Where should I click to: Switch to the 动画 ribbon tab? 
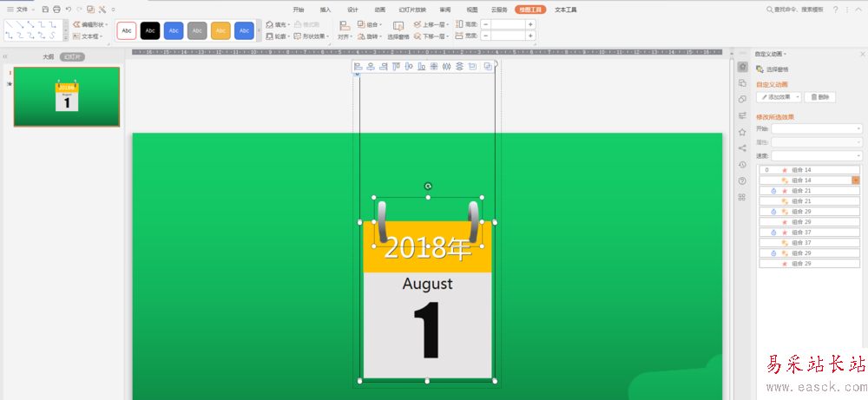pos(380,10)
